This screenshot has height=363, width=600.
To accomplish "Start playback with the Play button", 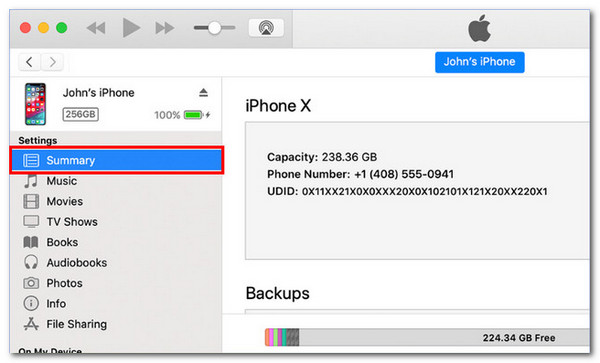I will [131, 28].
